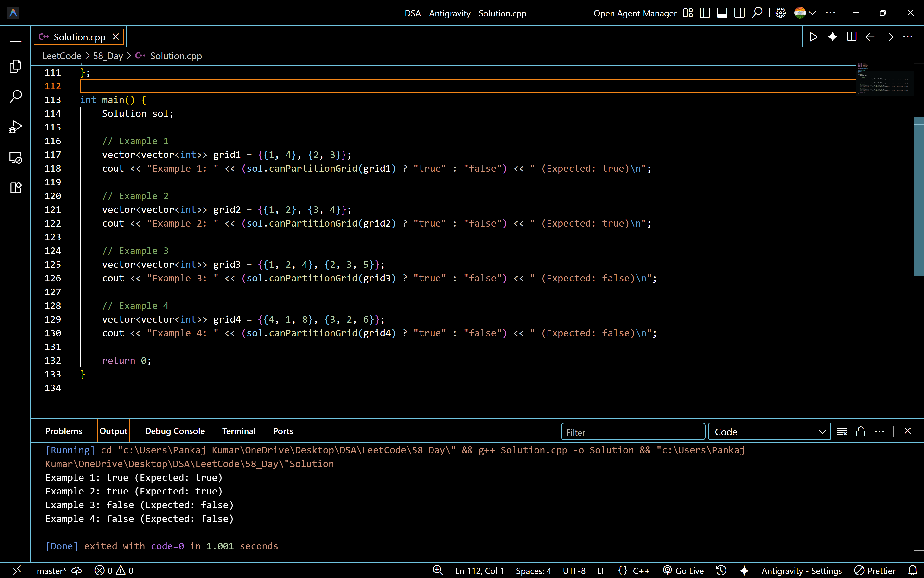
Task: Open the Extensions view
Action: 15,188
